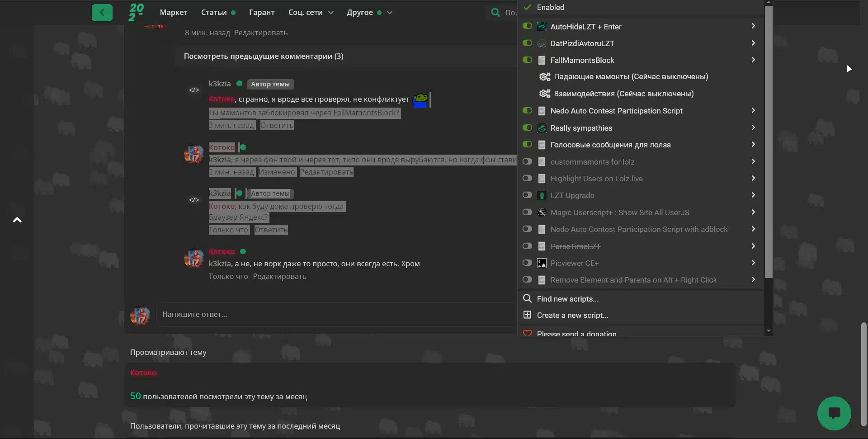Open Котоко profile under Просматривают тему
The width and height of the screenshot is (868, 439).
point(143,373)
